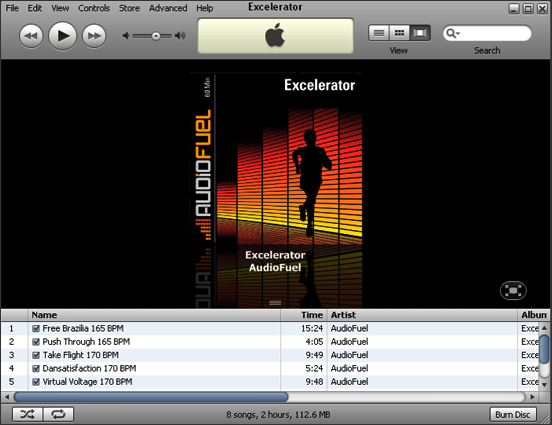Uncheck Free Brazilia 165 BPM song

(x=36, y=329)
